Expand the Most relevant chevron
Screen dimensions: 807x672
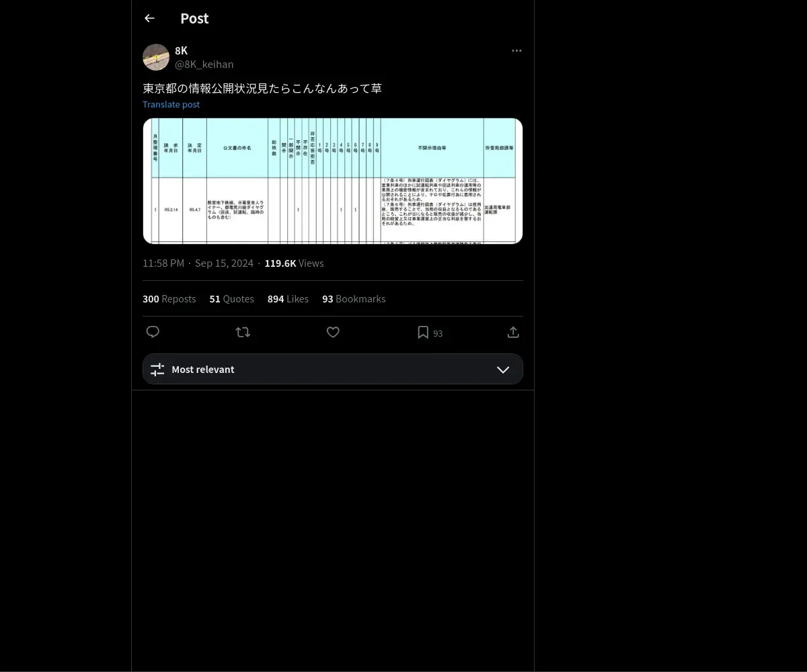click(x=503, y=370)
